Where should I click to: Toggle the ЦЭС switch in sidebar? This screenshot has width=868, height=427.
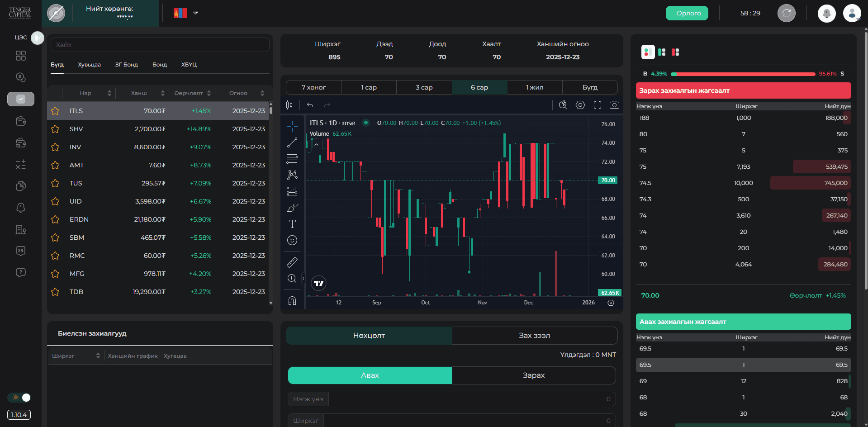(37, 38)
